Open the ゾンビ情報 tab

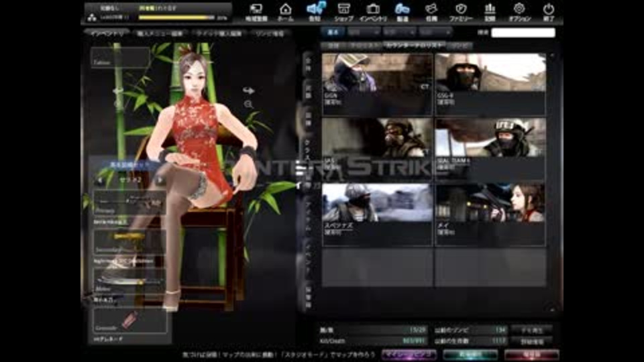(x=270, y=34)
